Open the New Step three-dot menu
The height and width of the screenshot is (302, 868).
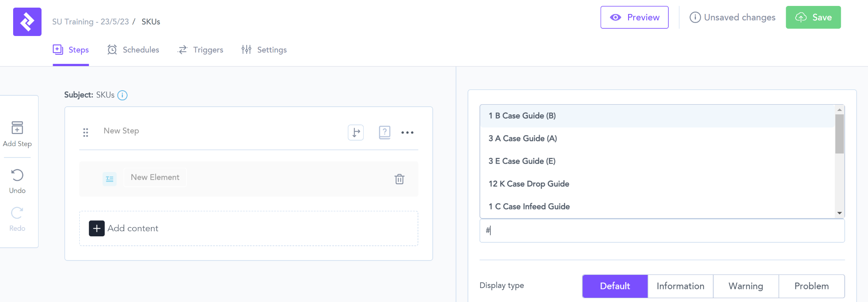coord(407,133)
